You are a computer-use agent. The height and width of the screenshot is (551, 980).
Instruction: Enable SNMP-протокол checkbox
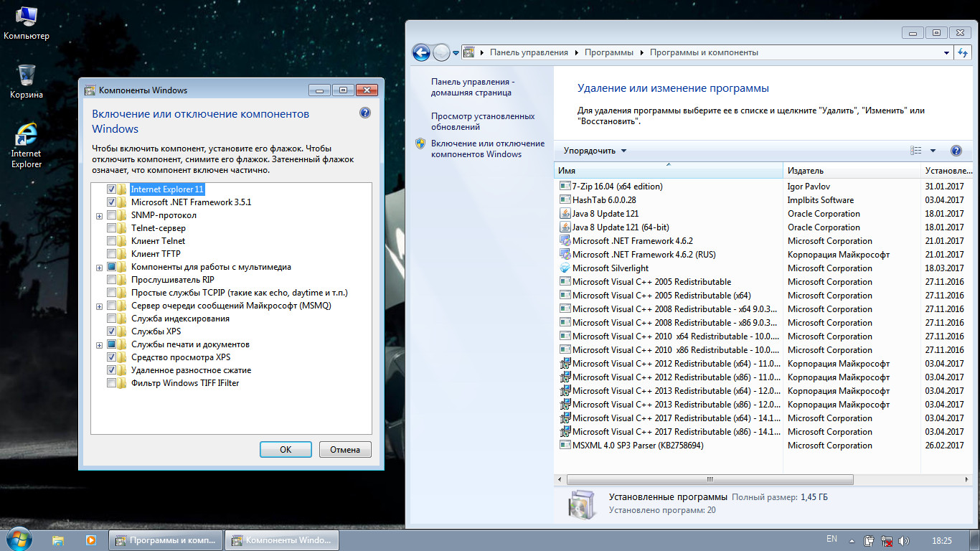click(111, 215)
